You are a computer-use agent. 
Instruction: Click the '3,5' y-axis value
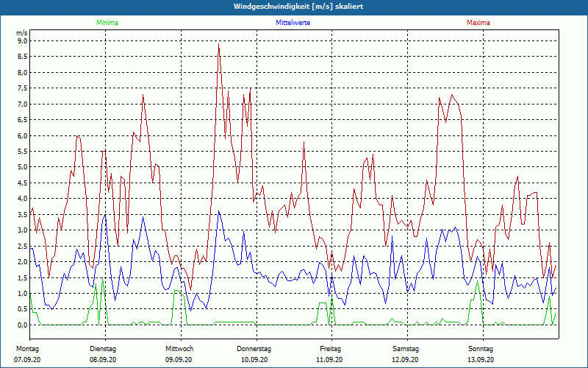pos(23,214)
